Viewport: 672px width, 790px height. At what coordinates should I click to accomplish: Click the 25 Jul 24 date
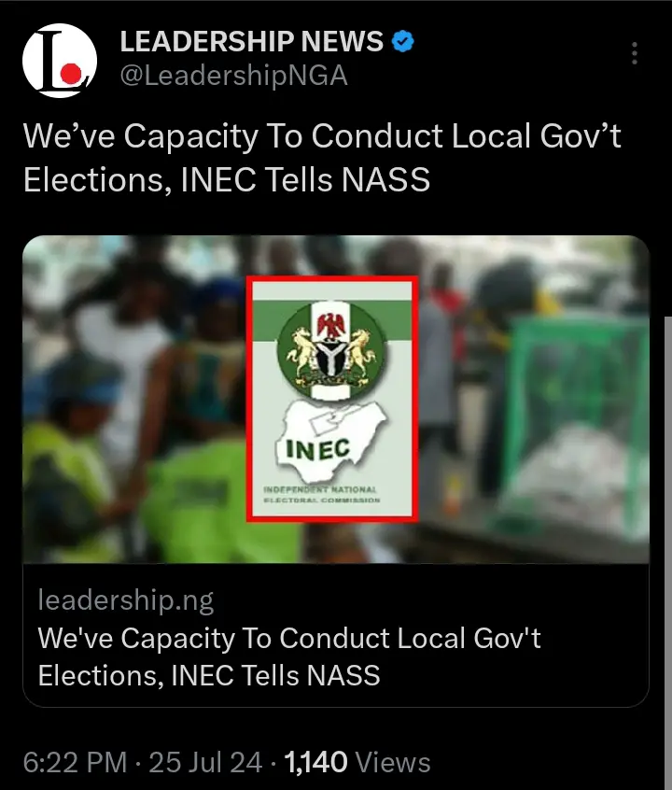click(x=207, y=762)
